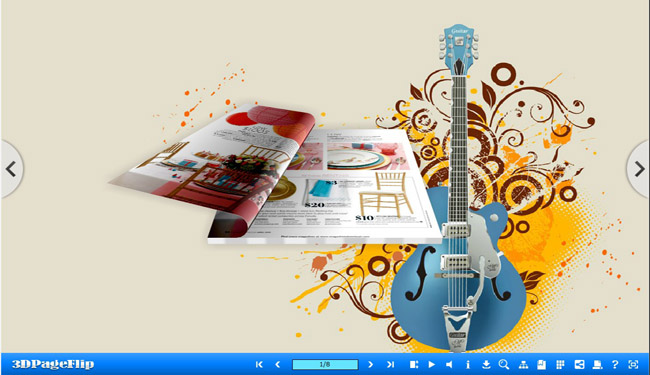Jump to the last page
This screenshot has width=650, height=375.
(390, 364)
